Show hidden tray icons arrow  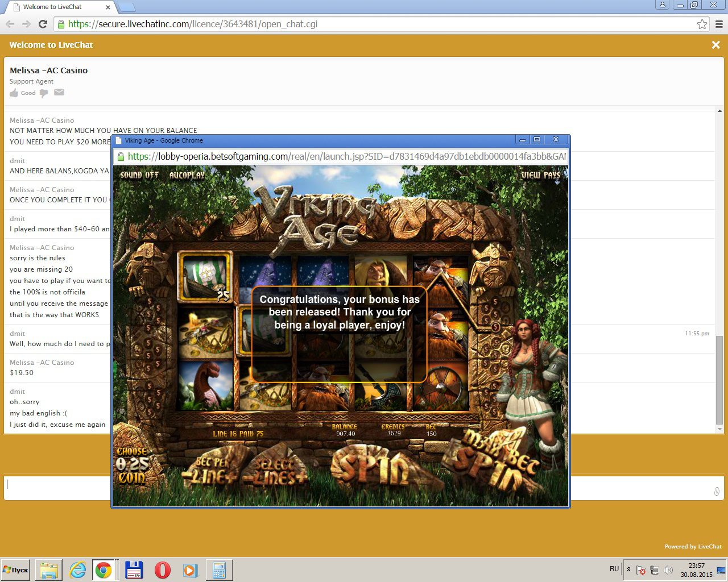click(x=628, y=569)
